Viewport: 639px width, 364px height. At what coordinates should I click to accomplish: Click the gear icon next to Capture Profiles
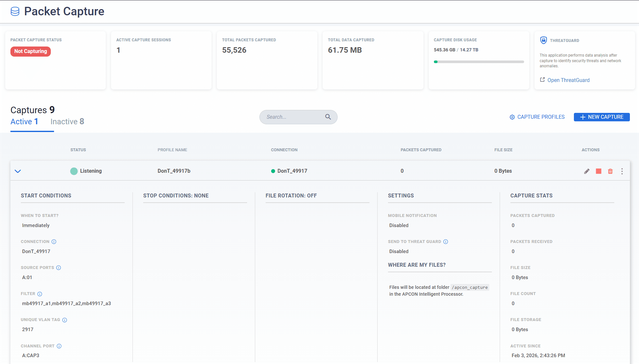512,117
